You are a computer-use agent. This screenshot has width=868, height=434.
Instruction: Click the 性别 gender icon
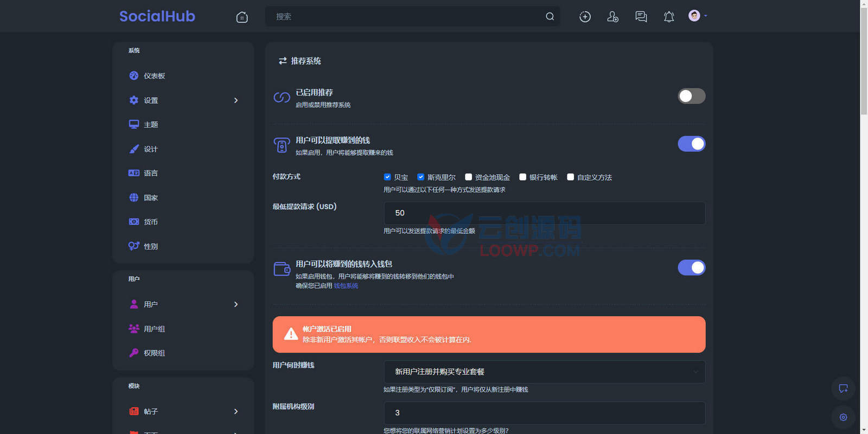134,246
